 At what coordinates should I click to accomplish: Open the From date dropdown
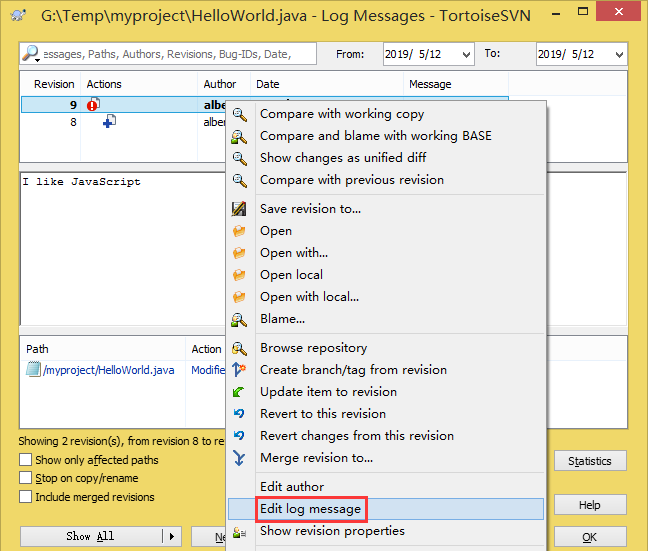coord(466,55)
